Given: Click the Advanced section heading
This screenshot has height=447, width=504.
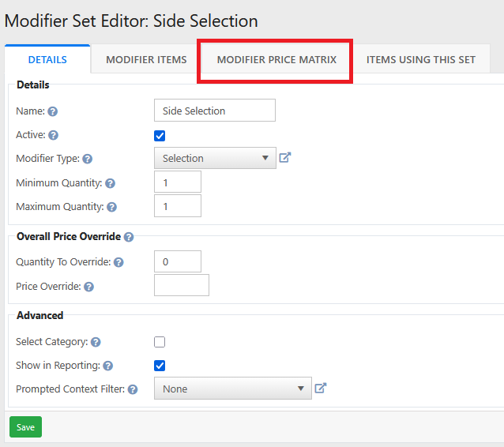Looking at the screenshot, I should pos(39,316).
